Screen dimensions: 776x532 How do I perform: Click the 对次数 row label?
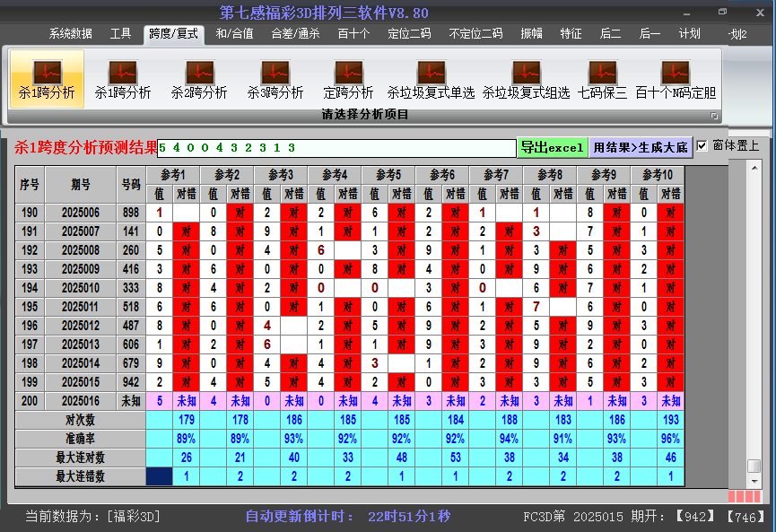[80, 420]
